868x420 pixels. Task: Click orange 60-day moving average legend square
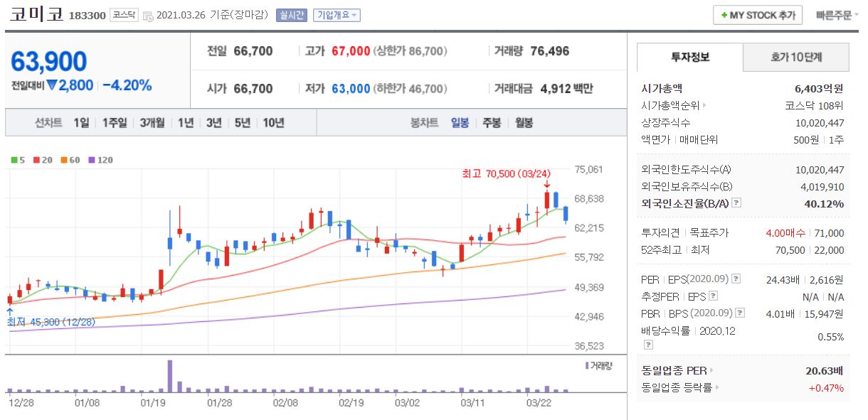63,161
